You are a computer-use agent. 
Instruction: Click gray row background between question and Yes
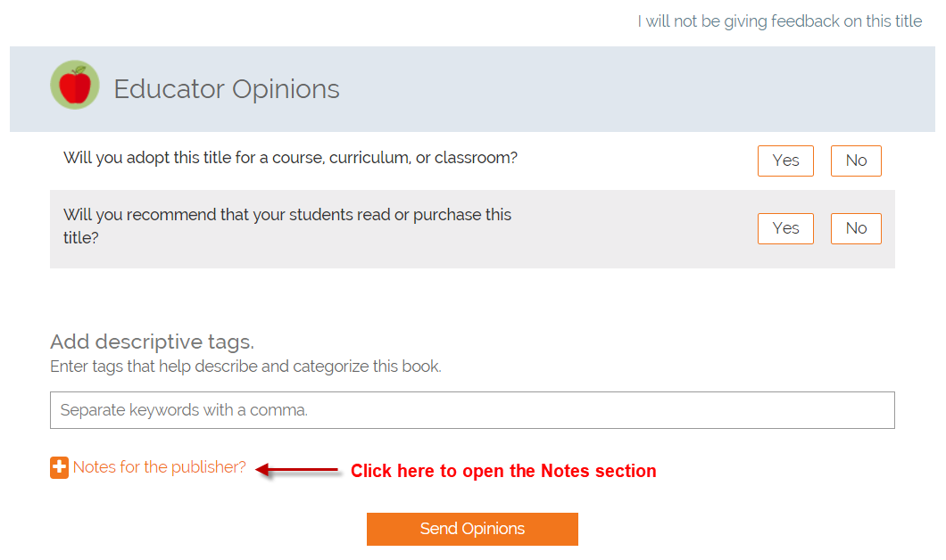[x=634, y=228]
